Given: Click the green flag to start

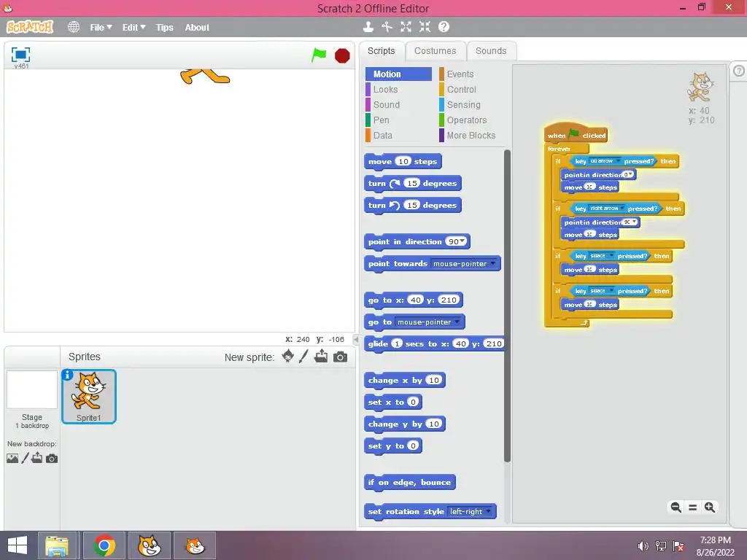Looking at the screenshot, I should click(x=319, y=55).
